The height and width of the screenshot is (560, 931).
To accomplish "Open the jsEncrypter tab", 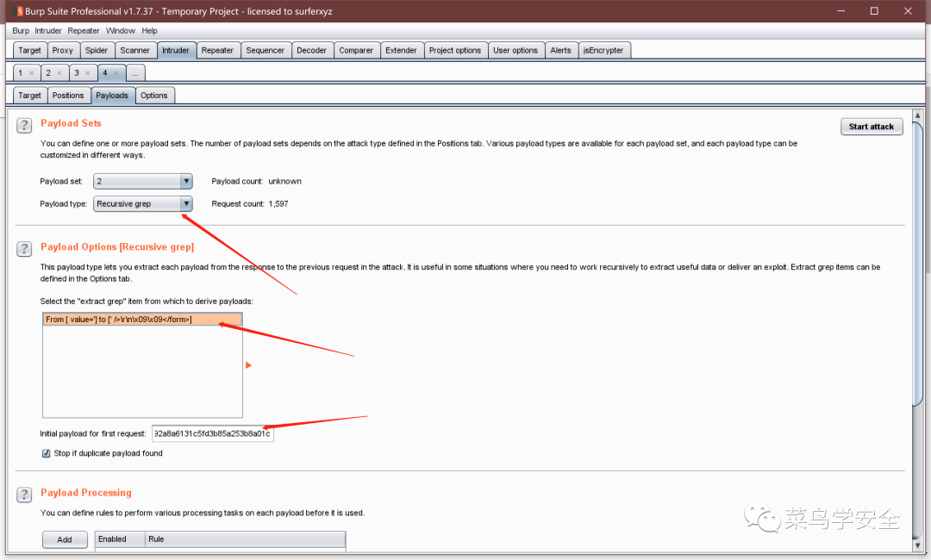I will click(603, 51).
